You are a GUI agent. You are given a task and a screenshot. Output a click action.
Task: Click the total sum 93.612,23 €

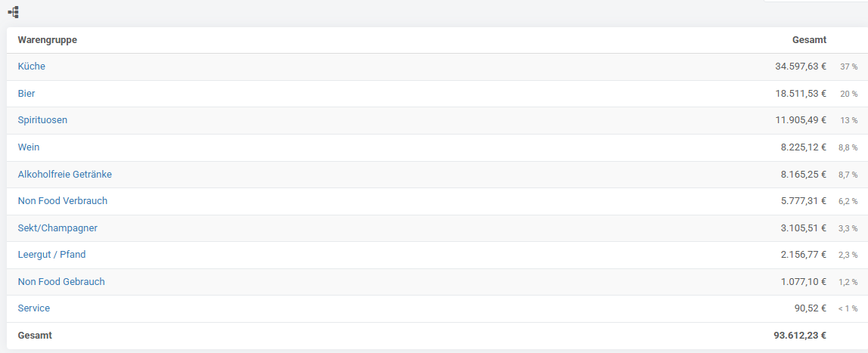point(800,336)
